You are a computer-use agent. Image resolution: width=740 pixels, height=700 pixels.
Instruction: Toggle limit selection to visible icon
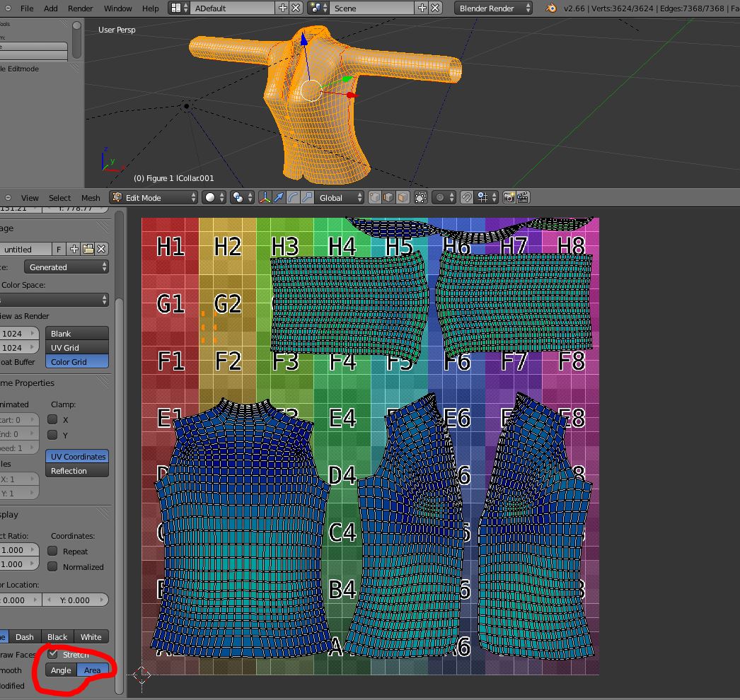(x=420, y=198)
